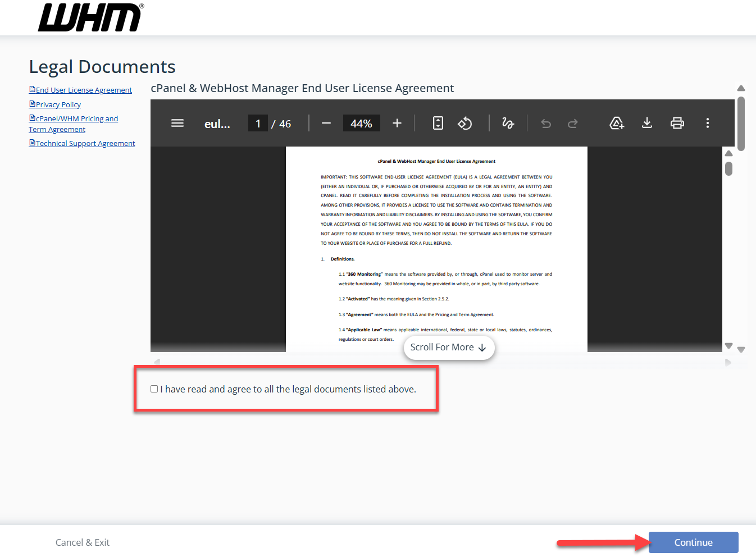Click the PDF viewer scrollbar up arrow
The width and height of the screenshot is (756, 557).
[728, 153]
